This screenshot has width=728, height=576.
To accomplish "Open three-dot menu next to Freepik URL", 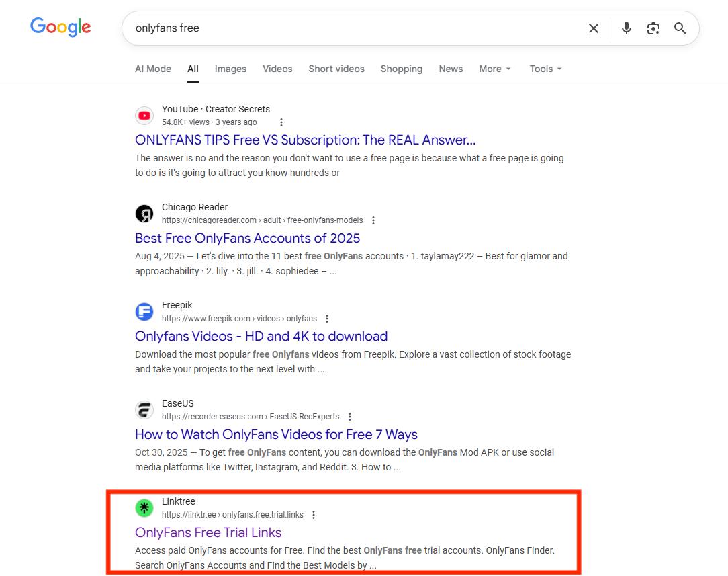I will [327, 319].
